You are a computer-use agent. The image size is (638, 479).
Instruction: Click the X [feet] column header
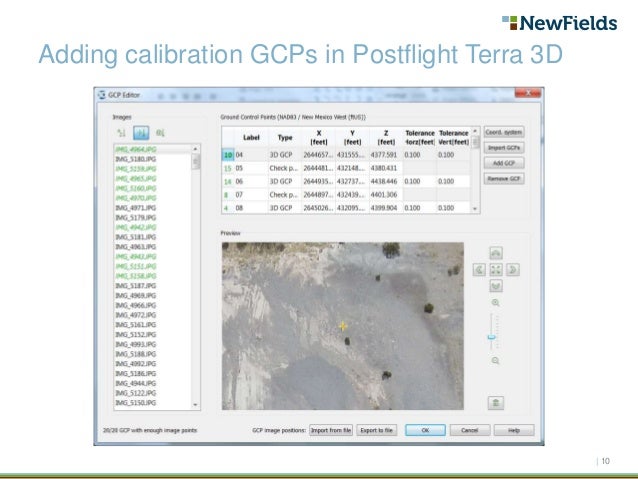[x=319, y=138]
